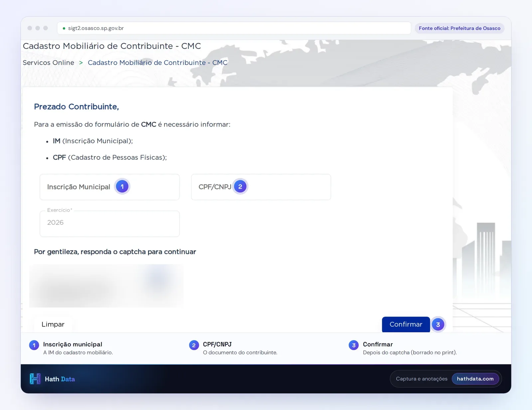This screenshot has width=532, height=410.
Task: Click the CPF/CNPJ input field
Action: [x=261, y=187]
